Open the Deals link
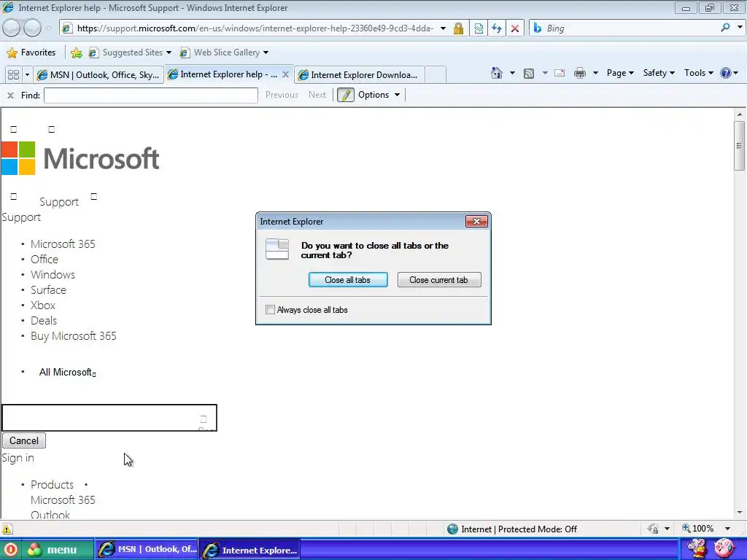 point(43,321)
